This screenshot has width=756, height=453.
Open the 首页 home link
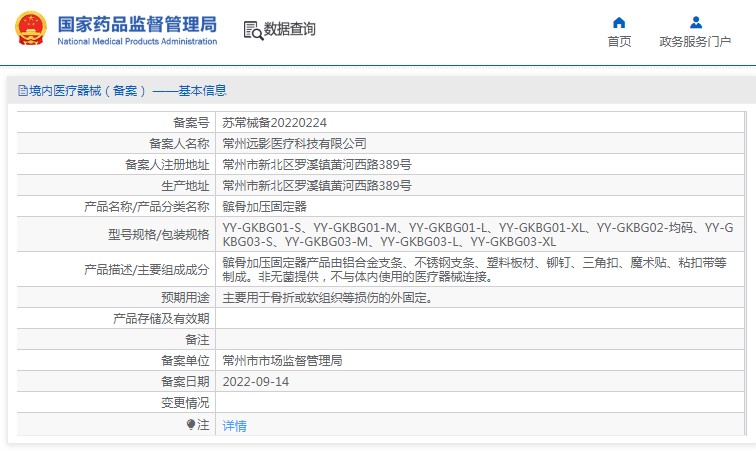(x=619, y=41)
